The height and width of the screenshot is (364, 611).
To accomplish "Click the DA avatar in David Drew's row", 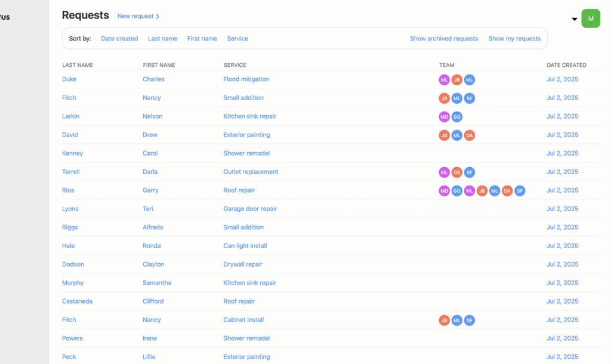I will coord(470,135).
